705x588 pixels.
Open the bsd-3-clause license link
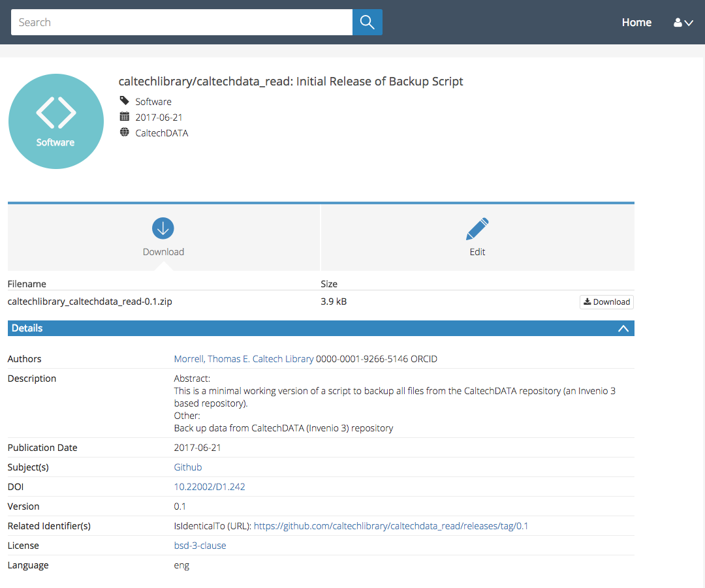pyautogui.click(x=200, y=546)
